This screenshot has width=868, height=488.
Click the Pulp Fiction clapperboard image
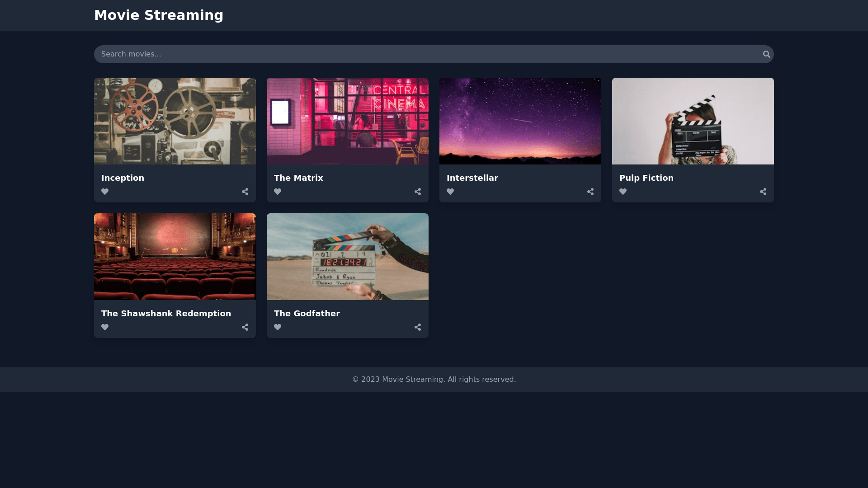(693, 121)
